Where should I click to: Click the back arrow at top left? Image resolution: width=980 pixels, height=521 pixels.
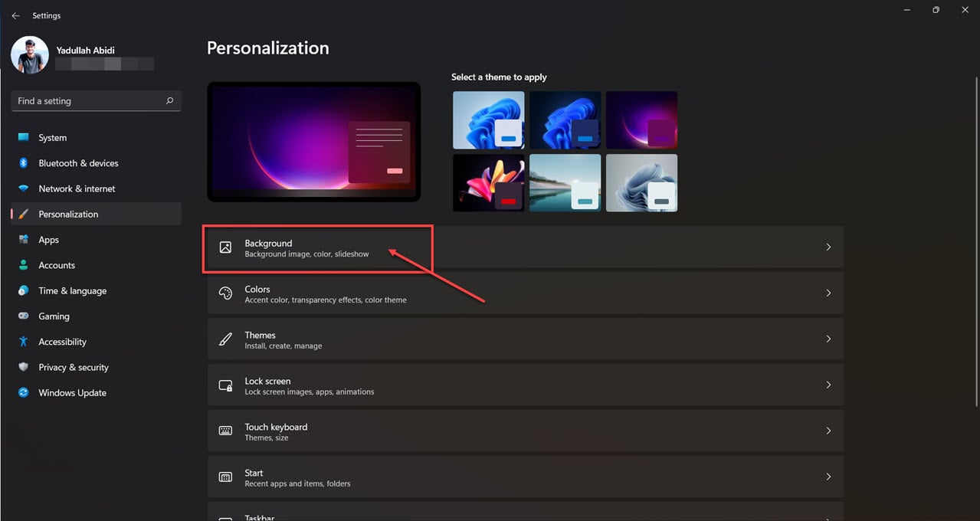click(x=15, y=15)
